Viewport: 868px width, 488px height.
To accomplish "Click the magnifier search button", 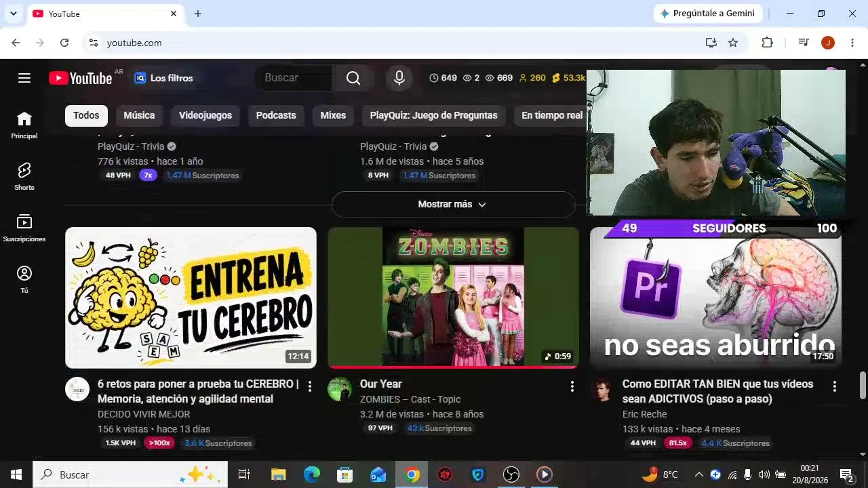I will point(353,78).
